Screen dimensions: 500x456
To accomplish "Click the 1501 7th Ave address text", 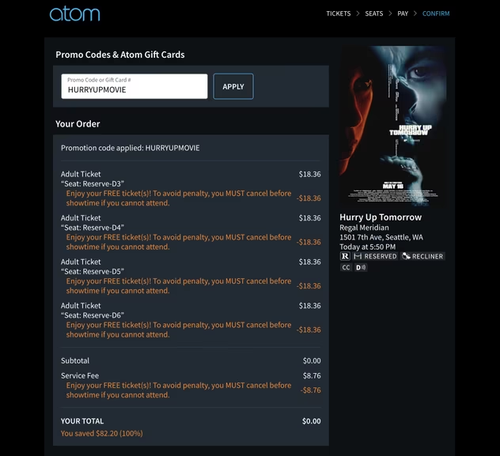I will pos(381,237).
